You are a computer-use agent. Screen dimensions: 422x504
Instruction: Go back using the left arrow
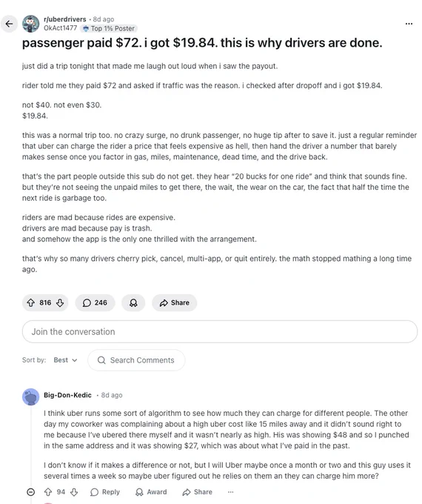pos(9,24)
